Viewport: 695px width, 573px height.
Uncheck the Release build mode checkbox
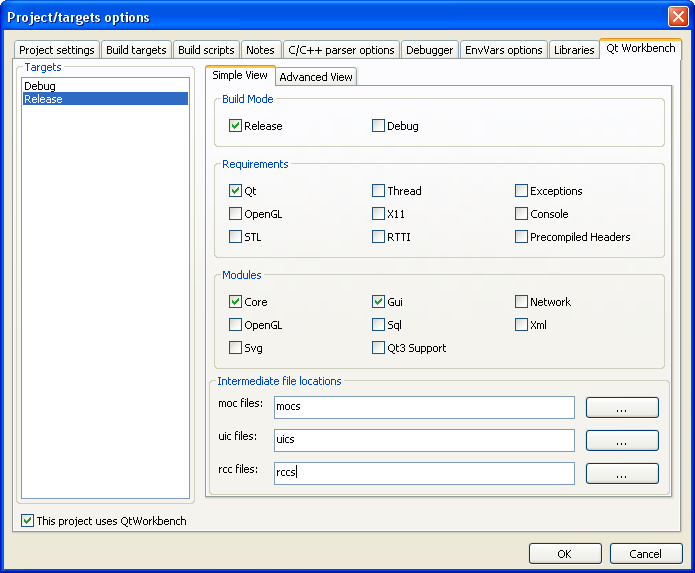pos(235,126)
